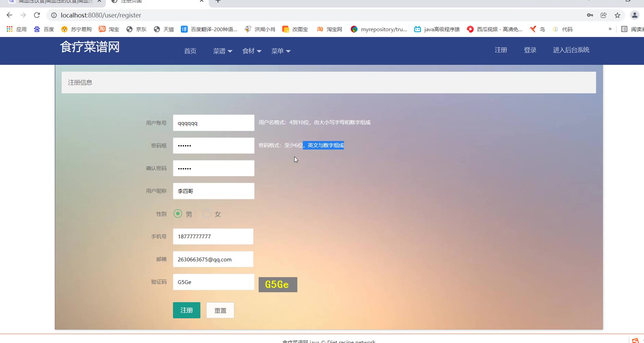This screenshot has height=343, width=644.
Task: Open the 百度翻译 bookmark
Action: point(209,29)
